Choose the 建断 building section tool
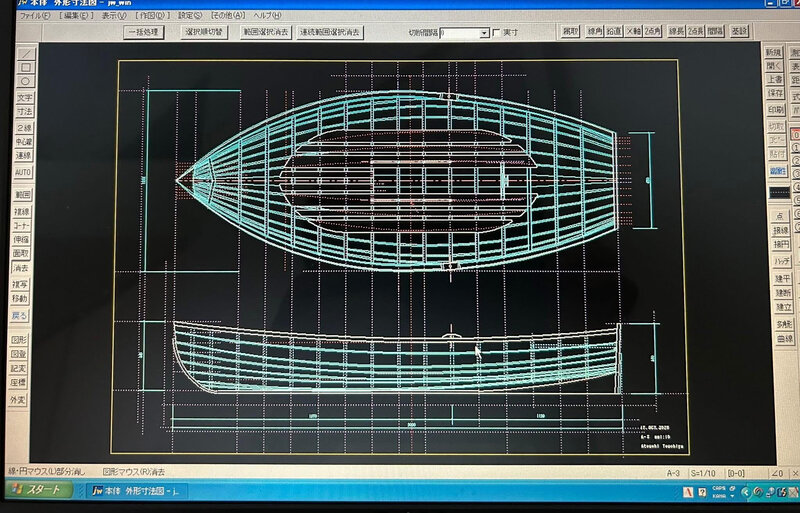Image resolution: width=800 pixels, height=513 pixels. click(783, 293)
